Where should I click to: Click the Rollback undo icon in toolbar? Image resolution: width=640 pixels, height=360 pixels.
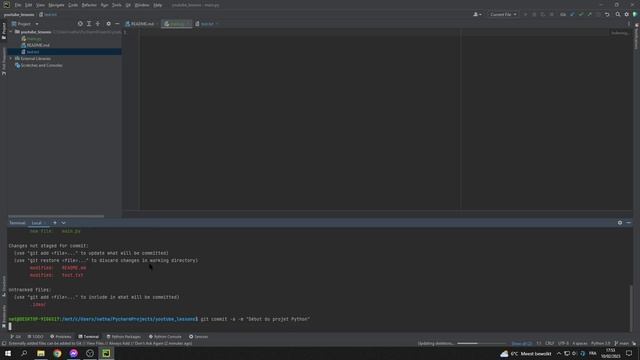[607, 15]
